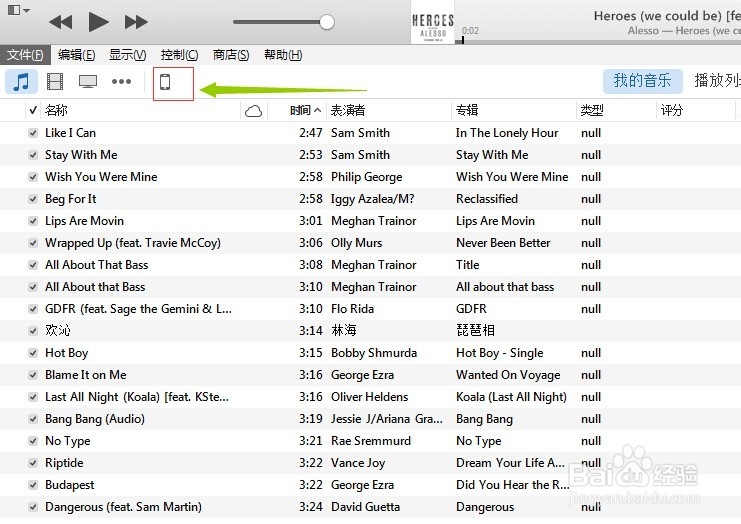Click album Never Been Better
741x524 pixels.
503,243
